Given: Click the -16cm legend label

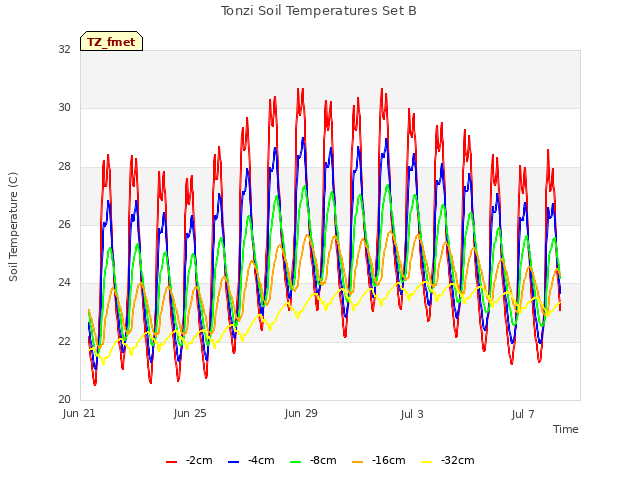Looking at the screenshot, I should coord(389,460).
